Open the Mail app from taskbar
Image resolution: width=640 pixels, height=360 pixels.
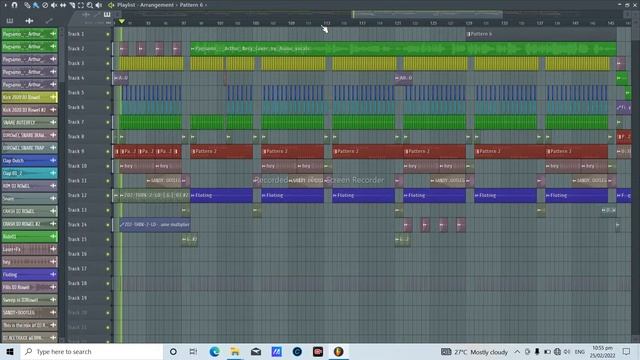point(256,352)
